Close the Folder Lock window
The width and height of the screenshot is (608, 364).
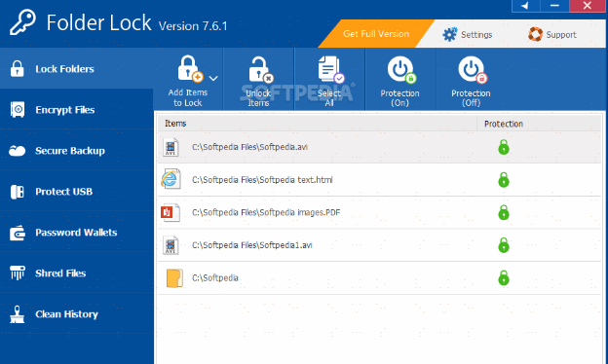588,6
